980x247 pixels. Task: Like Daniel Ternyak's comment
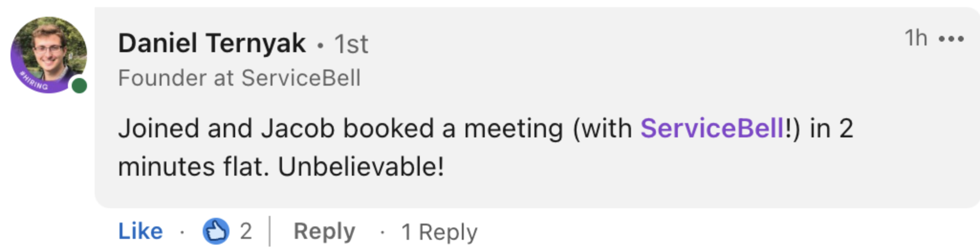point(141,231)
